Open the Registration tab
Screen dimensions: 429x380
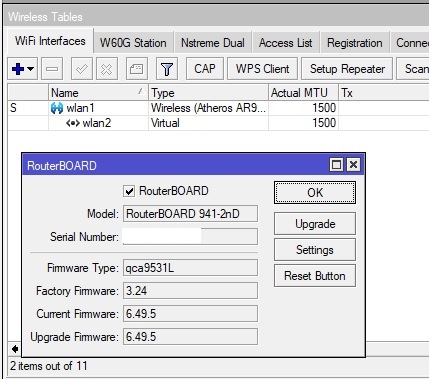pos(355,43)
